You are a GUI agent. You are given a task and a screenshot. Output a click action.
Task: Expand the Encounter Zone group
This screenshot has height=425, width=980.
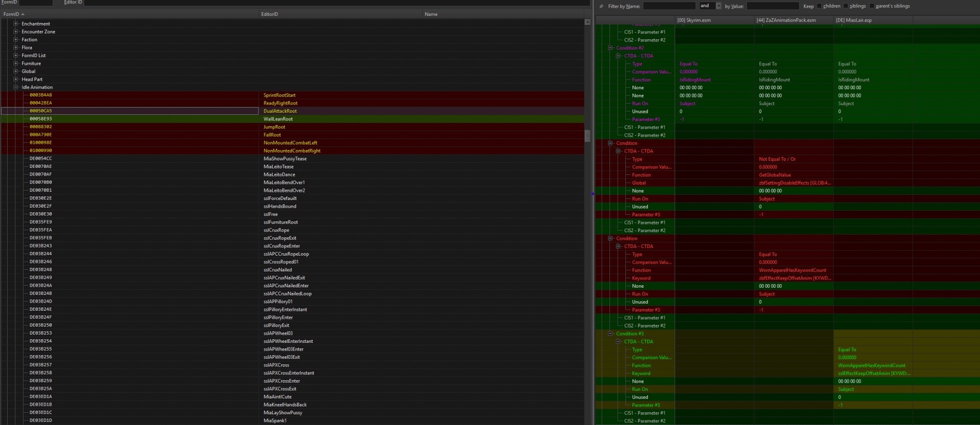click(x=16, y=32)
